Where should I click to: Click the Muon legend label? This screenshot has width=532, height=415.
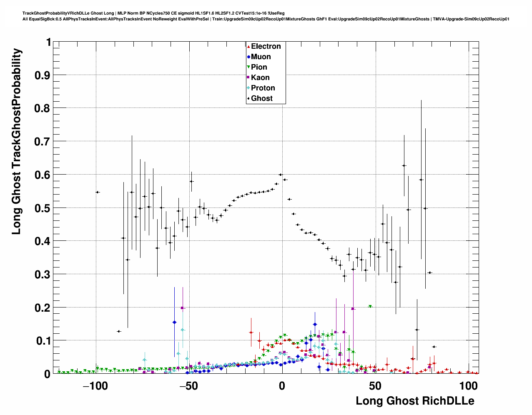click(x=261, y=57)
